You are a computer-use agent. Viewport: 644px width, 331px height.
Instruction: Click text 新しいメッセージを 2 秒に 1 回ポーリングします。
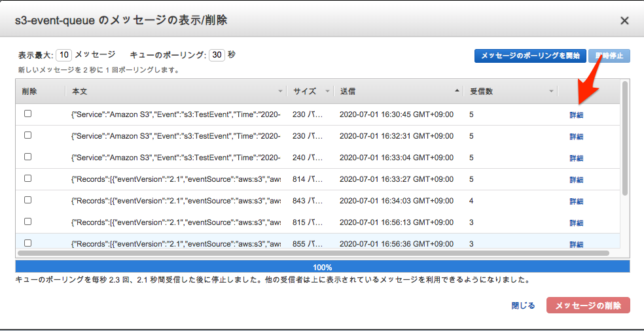click(99, 70)
